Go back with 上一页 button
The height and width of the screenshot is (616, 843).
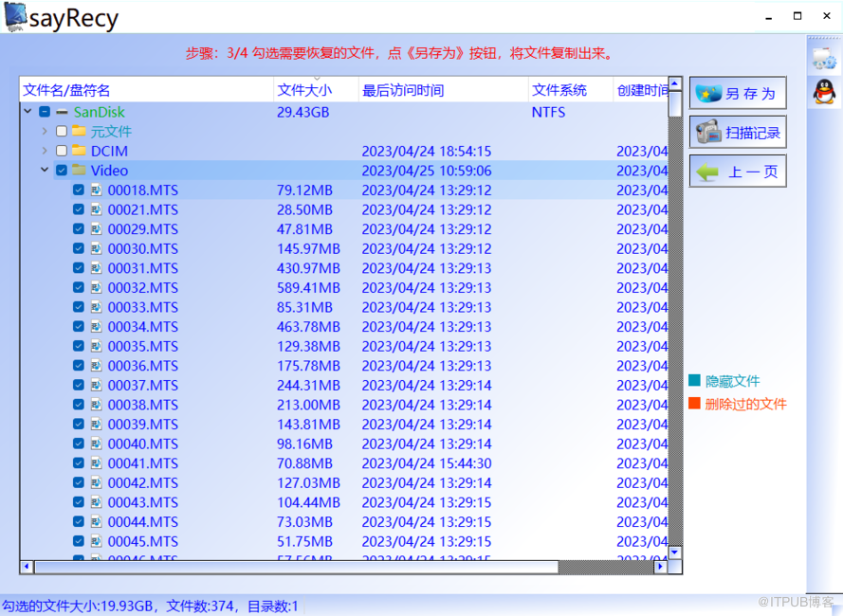[x=738, y=172]
